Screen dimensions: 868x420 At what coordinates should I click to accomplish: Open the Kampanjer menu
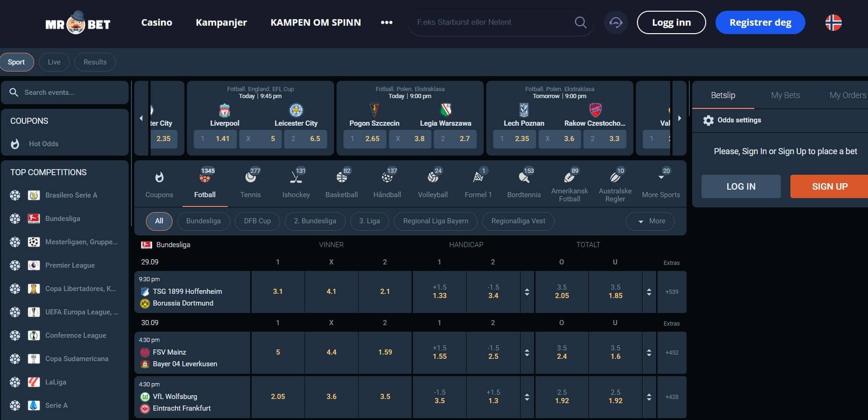pyautogui.click(x=221, y=22)
